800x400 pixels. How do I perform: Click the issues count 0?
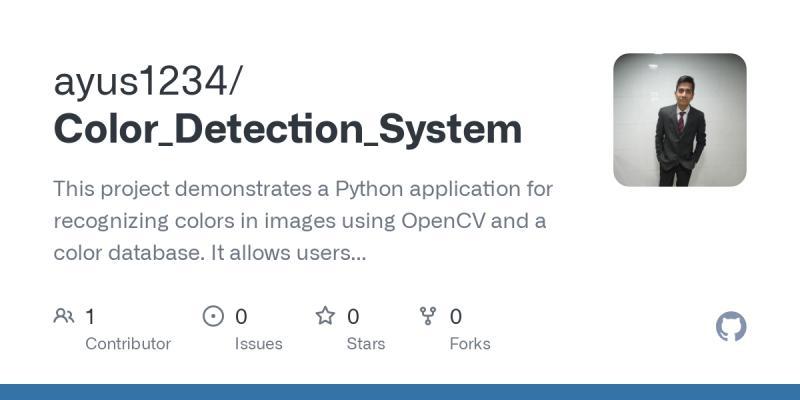click(241, 317)
